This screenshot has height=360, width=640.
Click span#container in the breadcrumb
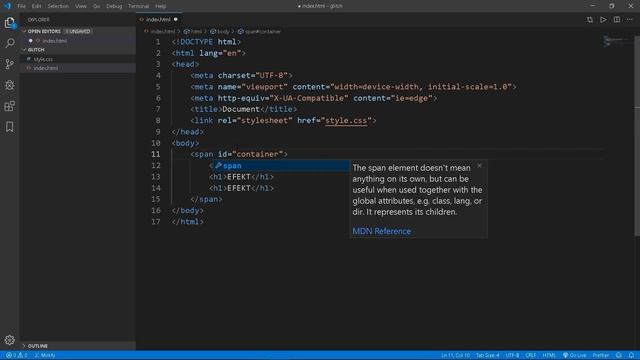pyautogui.click(x=262, y=31)
